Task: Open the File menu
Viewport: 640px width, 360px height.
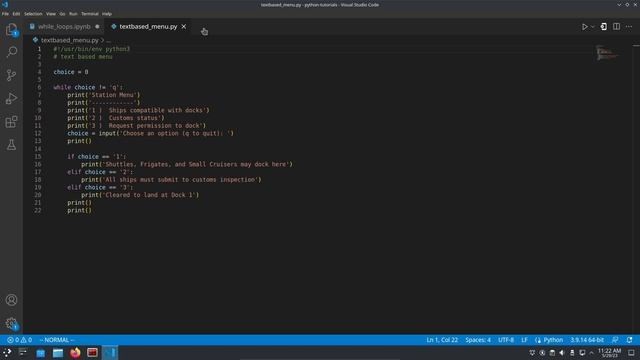Action: point(5,14)
